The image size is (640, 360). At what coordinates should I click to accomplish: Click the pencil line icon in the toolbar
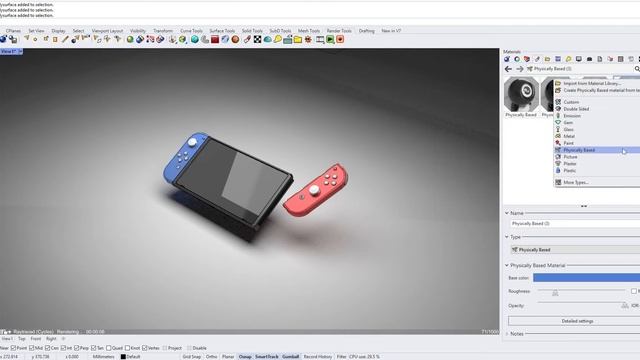pos(65,40)
